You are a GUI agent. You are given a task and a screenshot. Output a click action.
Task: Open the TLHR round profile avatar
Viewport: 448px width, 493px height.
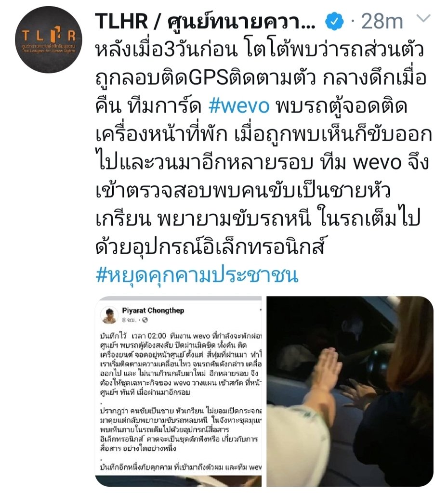(49, 39)
